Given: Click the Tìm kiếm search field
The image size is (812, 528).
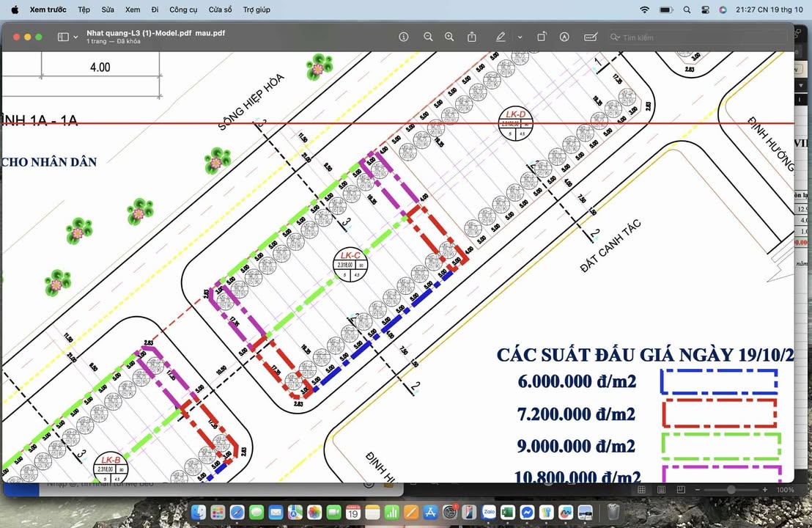Looking at the screenshot, I should 696,37.
